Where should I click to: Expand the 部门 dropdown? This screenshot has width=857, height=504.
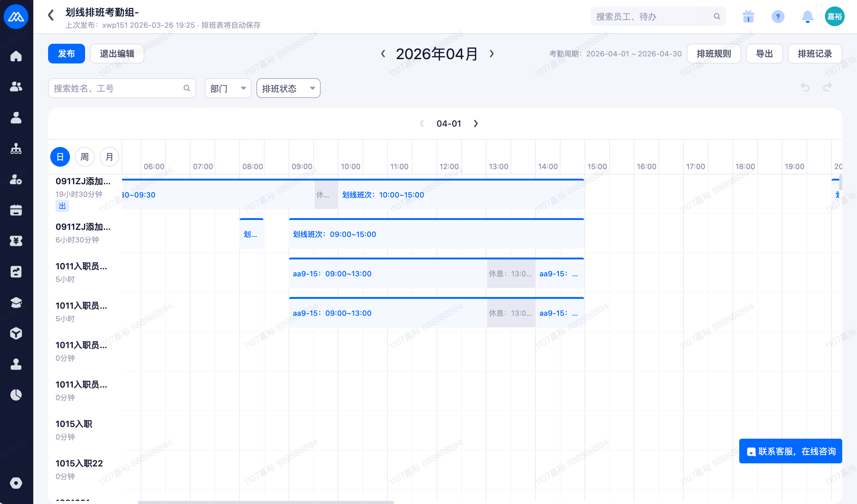(x=228, y=88)
